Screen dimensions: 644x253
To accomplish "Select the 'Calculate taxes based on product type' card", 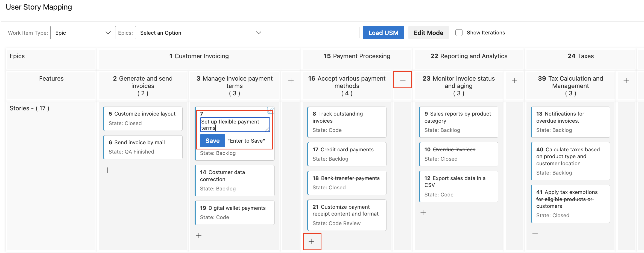I will click(570, 161).
